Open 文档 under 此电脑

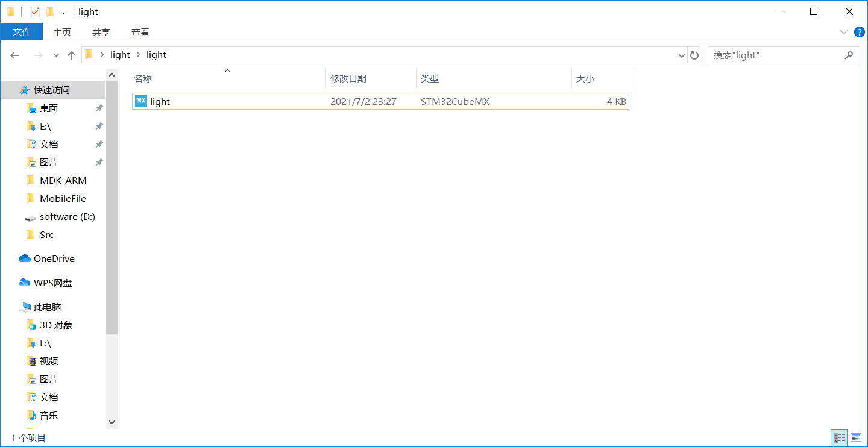(x=49, y=398)
